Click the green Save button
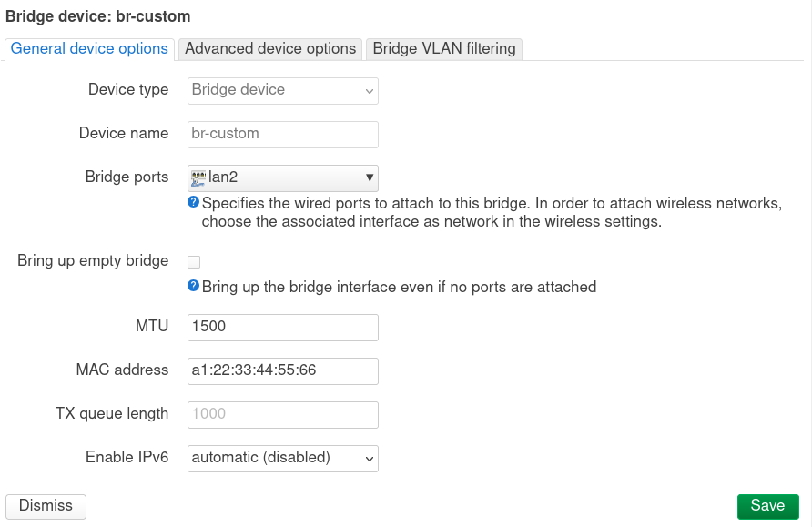812x527 pixels. coord(768,506)
